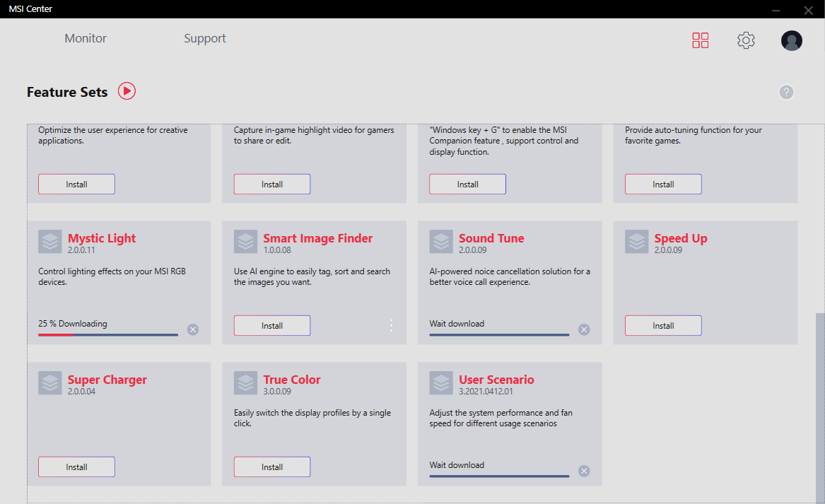Click the user profile avatar
Viewport: 825px width, 504px height.
pyautogui.click(x=791, y=40)
